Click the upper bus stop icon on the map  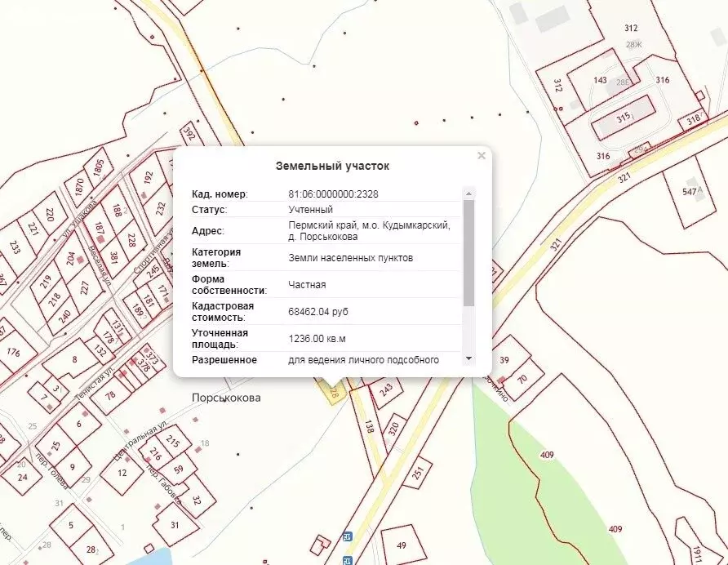click(347, 536)
